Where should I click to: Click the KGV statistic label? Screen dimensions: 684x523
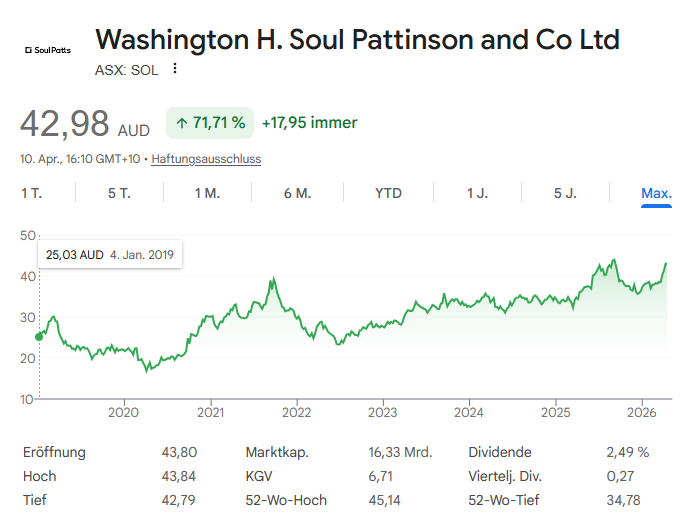click(x=260, y=476)
